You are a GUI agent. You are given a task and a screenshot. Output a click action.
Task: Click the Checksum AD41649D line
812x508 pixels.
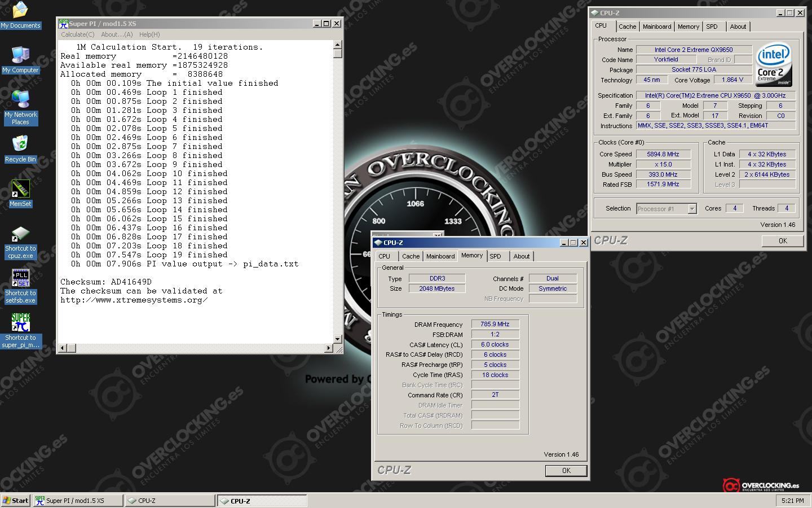(106, 282)
